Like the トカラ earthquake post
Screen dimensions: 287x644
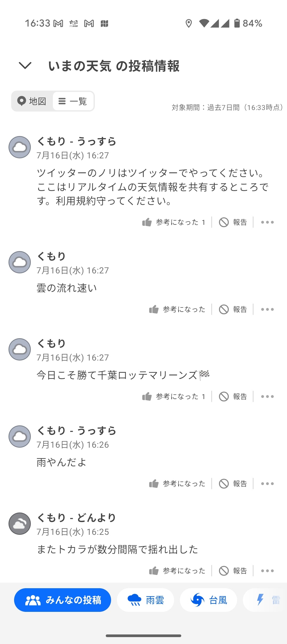pos(177,571)
